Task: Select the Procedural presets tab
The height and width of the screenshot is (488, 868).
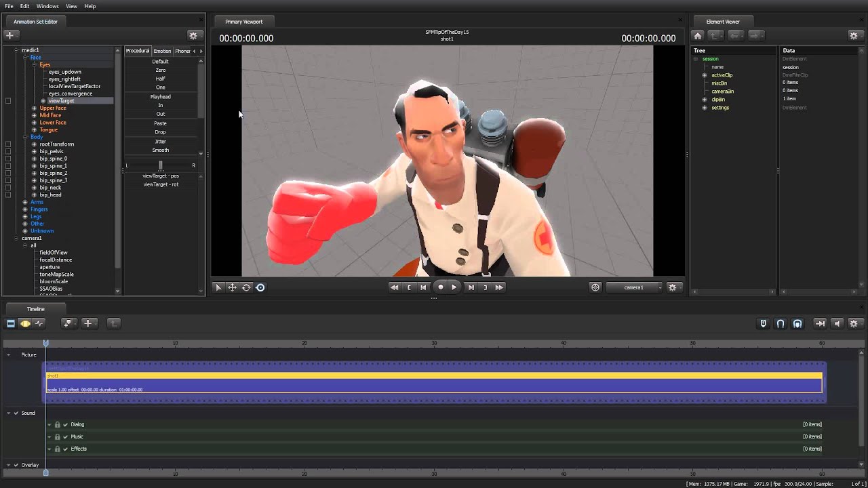Action: coord(138,51)
